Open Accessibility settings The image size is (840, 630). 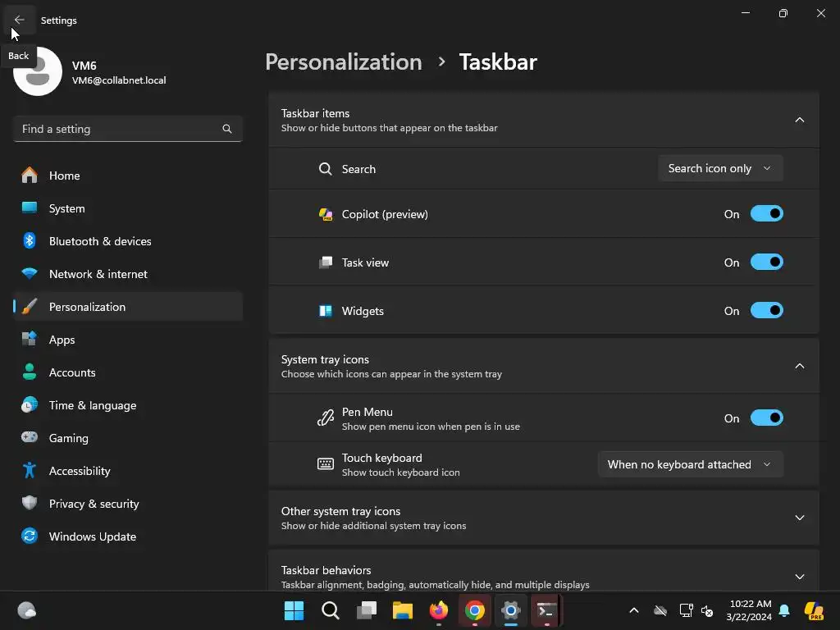click(x=127, y=471)
